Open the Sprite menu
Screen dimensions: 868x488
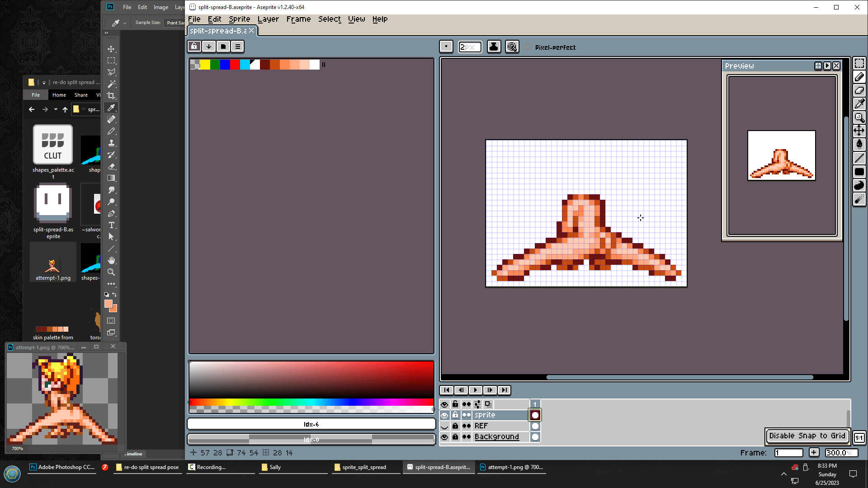[x=239, y=19]
